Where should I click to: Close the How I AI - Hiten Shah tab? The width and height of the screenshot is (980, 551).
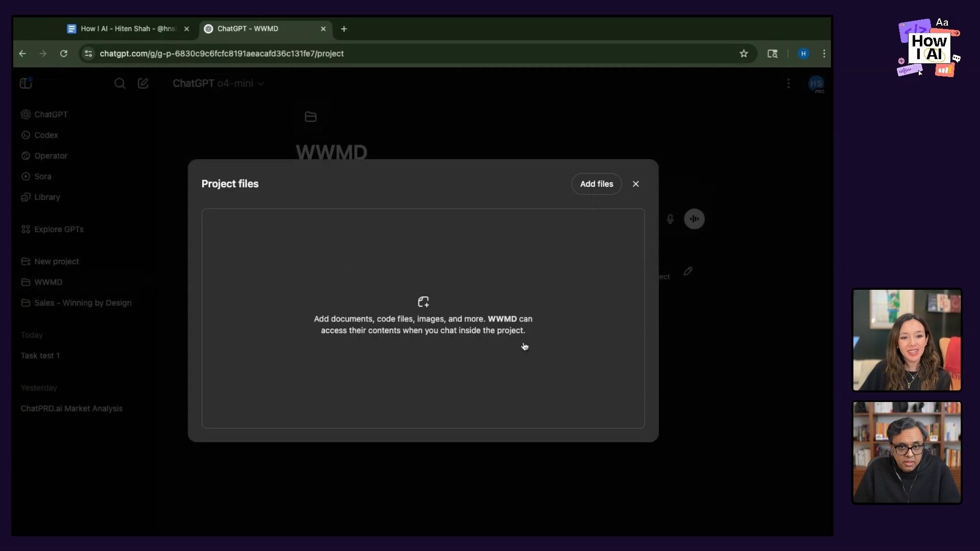click(x=187, y=29)
